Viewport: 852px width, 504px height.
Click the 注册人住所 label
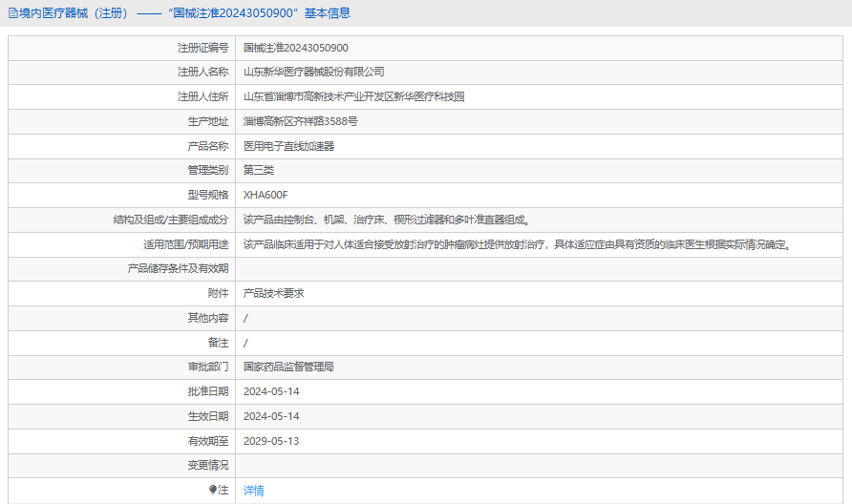(203, 96)
